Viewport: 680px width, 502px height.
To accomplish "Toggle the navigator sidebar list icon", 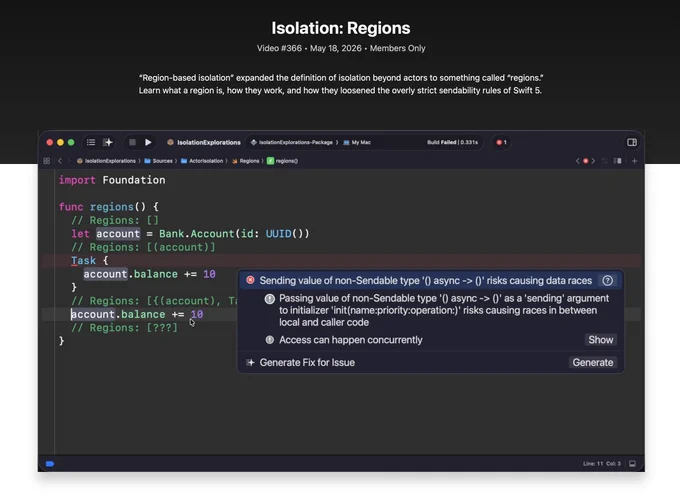I will pyautogui.click(x=91, y=142).
